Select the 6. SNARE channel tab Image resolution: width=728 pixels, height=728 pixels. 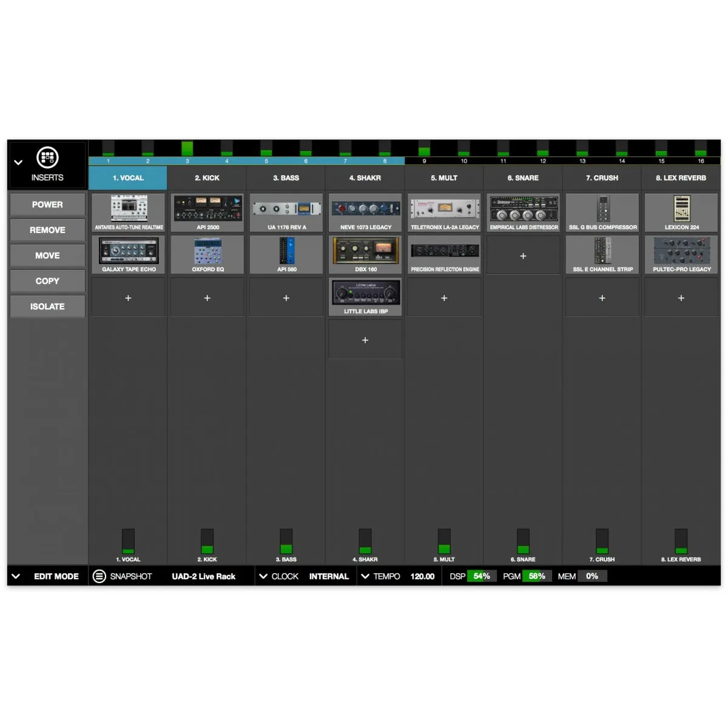click(x=523, y=178)
